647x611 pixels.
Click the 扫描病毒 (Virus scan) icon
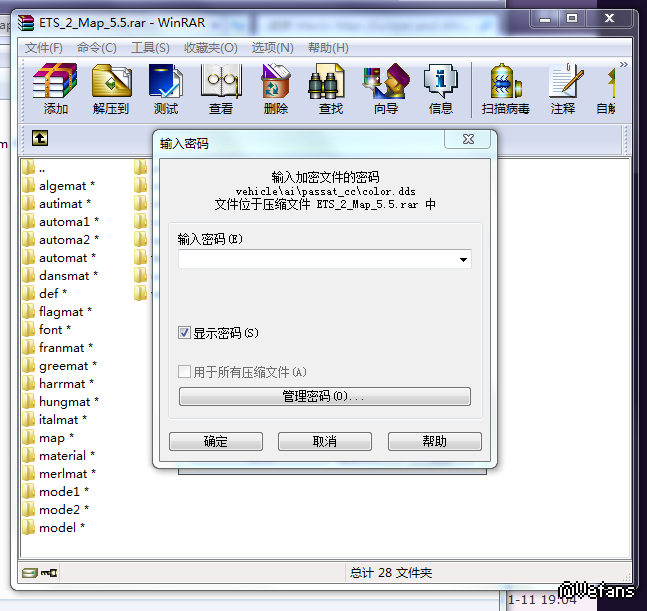(505, 89)
